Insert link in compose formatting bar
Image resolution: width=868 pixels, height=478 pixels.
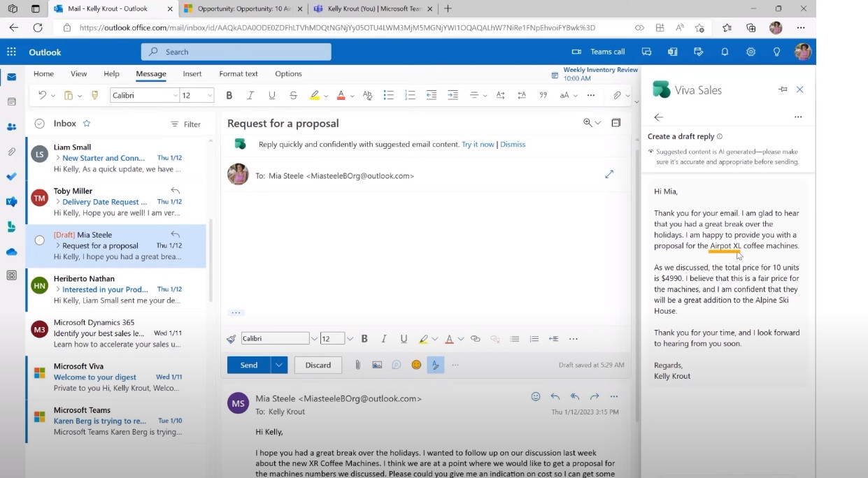point(476,339)
